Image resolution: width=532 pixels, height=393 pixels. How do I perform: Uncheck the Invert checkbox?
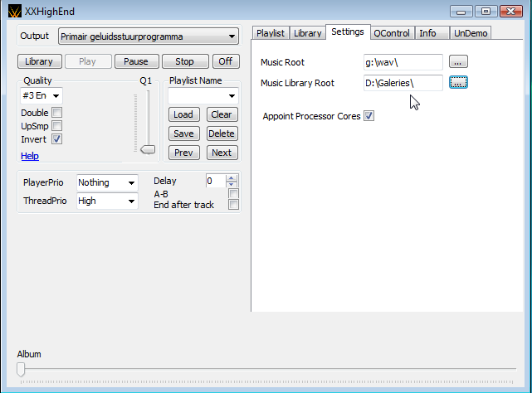click(x=56, y=139)
